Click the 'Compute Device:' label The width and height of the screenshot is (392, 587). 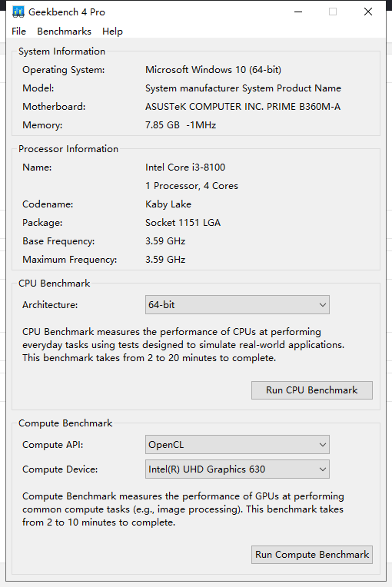tap(60, 469)
